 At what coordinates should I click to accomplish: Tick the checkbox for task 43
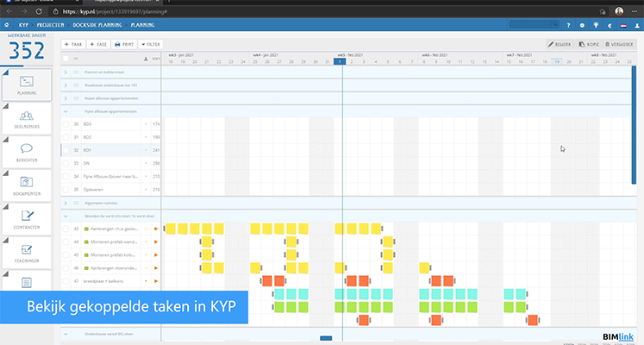[66, 229]
